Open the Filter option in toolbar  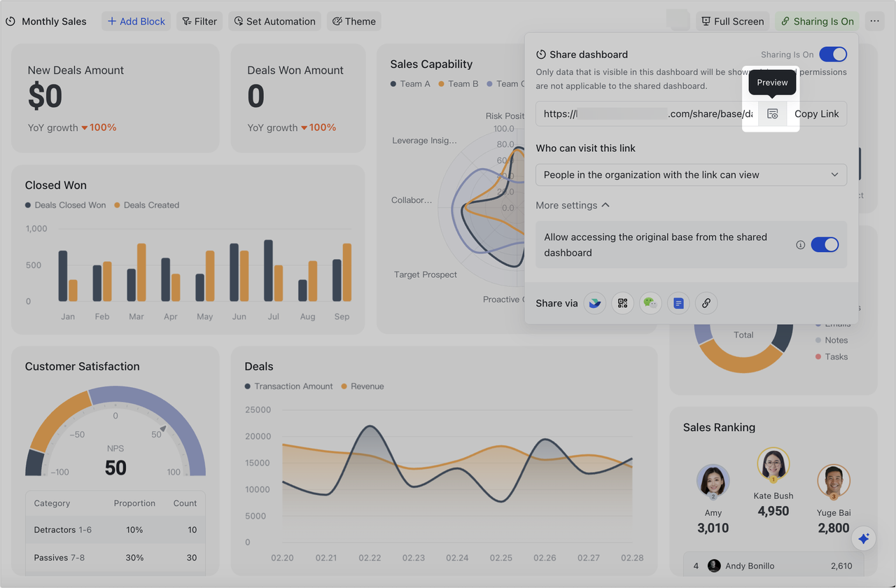[199, 22]
